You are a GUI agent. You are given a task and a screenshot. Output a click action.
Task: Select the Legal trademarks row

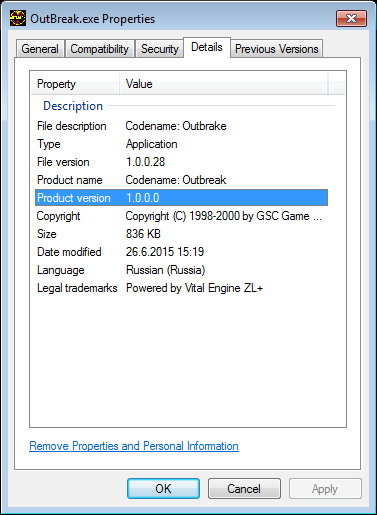pyautogui.click(x=181, y=288)
